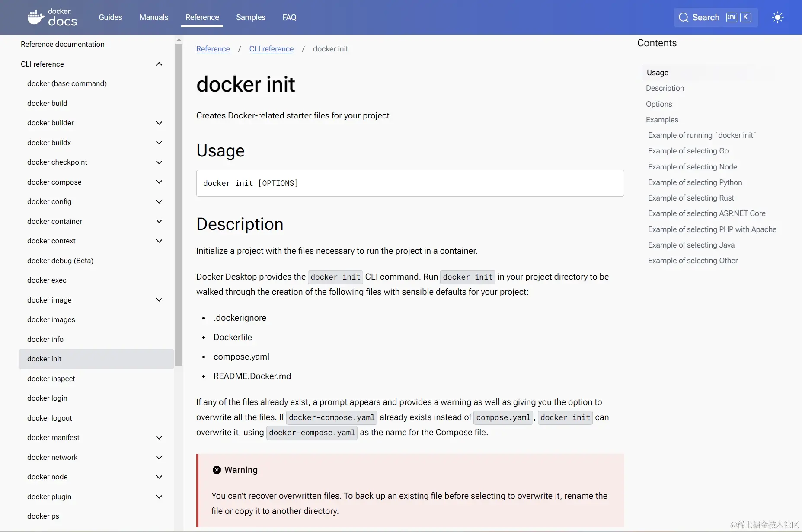Click the docker init [OPTIONS] code block
Viewport: 802px width, 532px height.
point(410,183)
